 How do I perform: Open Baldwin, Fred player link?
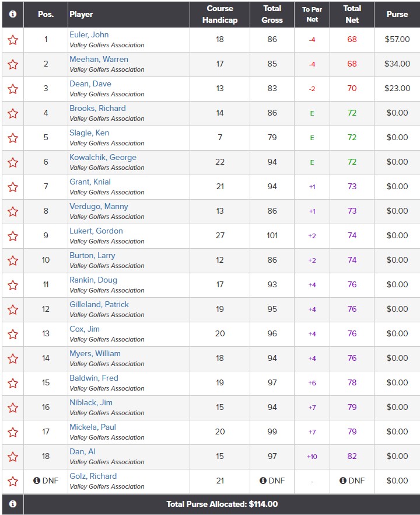pos(94,378)
